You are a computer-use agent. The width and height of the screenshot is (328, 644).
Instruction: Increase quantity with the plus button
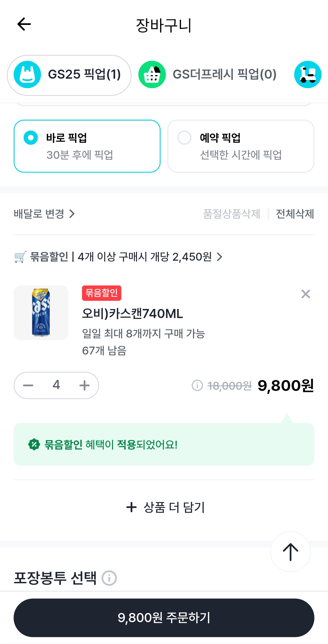tap(84, 385)
